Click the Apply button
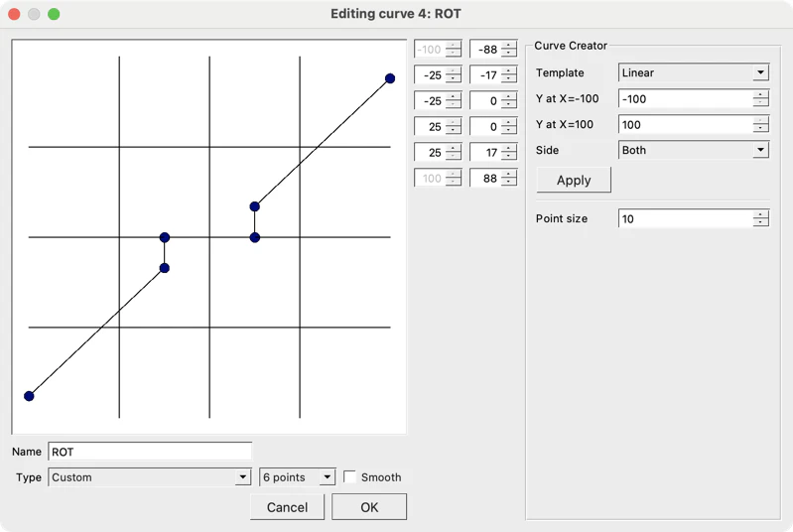Screen dimensions: 793x532 [574, 180]
